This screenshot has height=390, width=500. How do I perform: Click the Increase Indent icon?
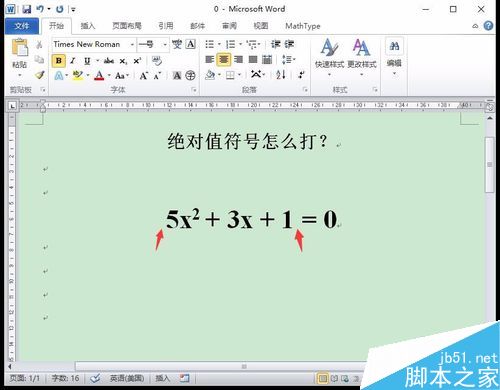289,44
